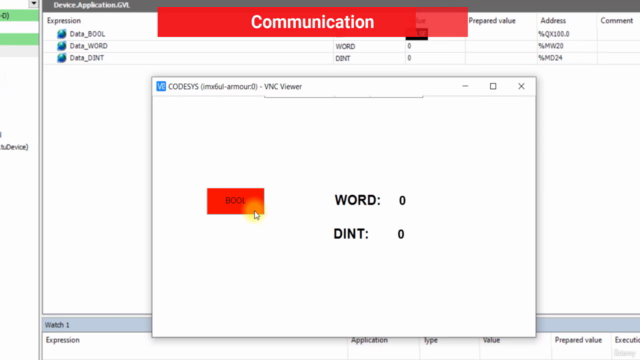Click the Data_WORD variable icon

[62, 46]
